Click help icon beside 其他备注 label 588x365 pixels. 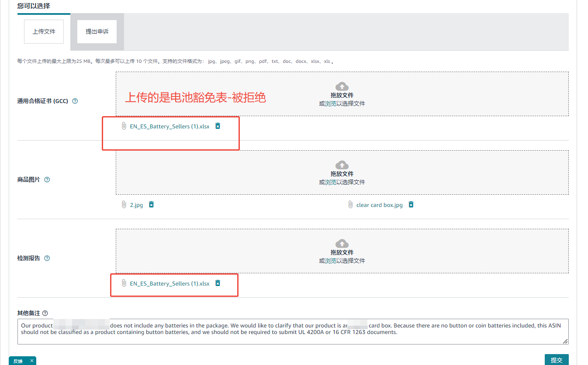click(x=45, y=313)
